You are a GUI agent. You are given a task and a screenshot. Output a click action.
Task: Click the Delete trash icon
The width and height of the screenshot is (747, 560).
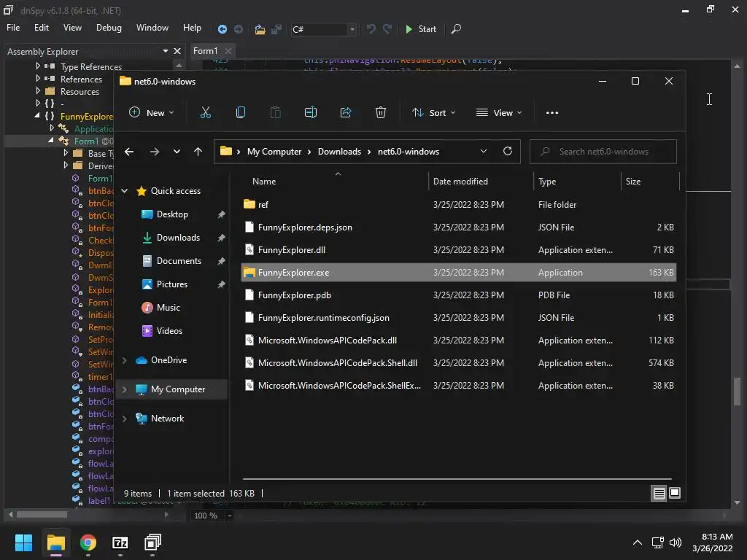pos(381,113)
